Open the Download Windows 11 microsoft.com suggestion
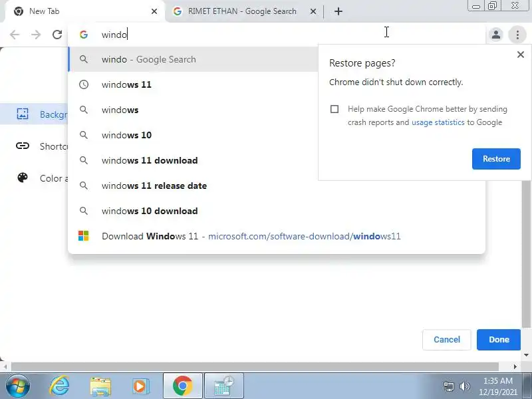Screen dimensions: 532x399 point(277,236)
